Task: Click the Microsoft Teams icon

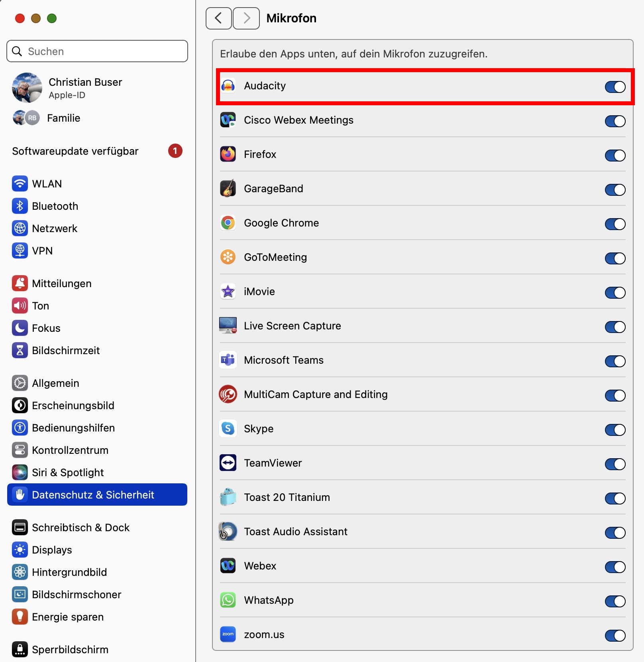Action: [228, 360]
